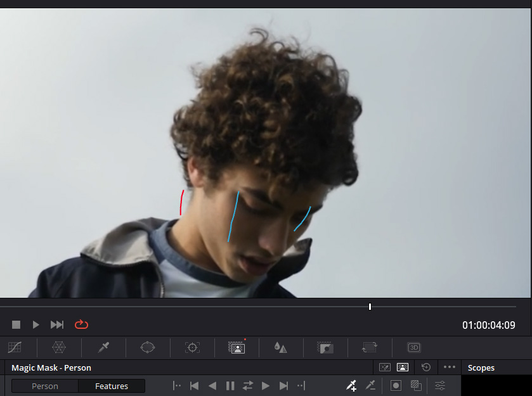Image resolution: width=532 pixels, height=396 pixels.
Task: Play the clip in the viewer
Action: pos(36,325)
